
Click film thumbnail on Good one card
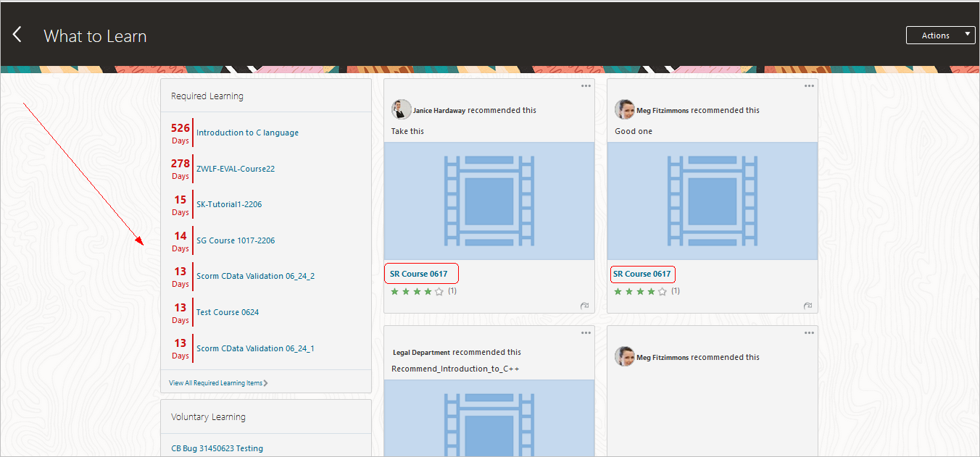pos(713,201)
